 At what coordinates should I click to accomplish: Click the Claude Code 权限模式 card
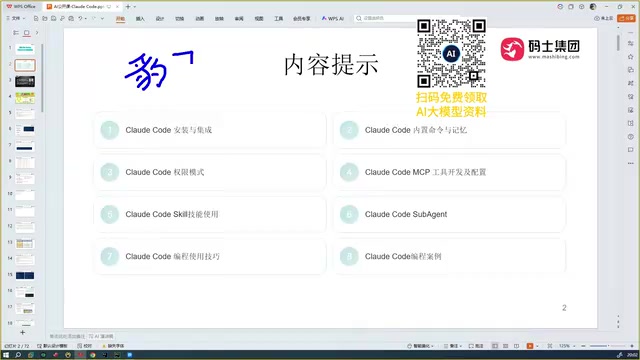click(x=210, y=172)
